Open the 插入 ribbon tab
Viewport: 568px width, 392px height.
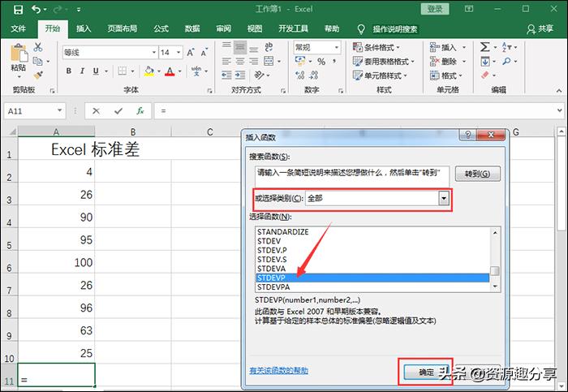84,28
